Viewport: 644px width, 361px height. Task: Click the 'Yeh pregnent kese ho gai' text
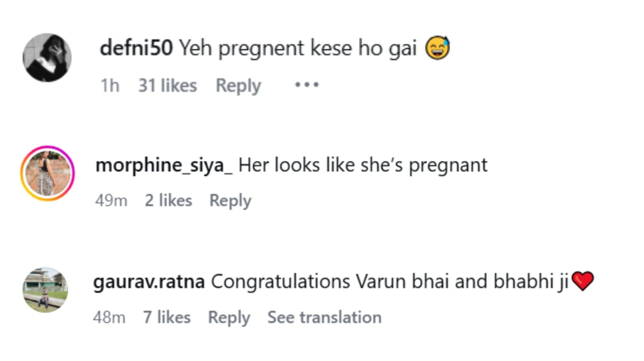pos(298,48)
